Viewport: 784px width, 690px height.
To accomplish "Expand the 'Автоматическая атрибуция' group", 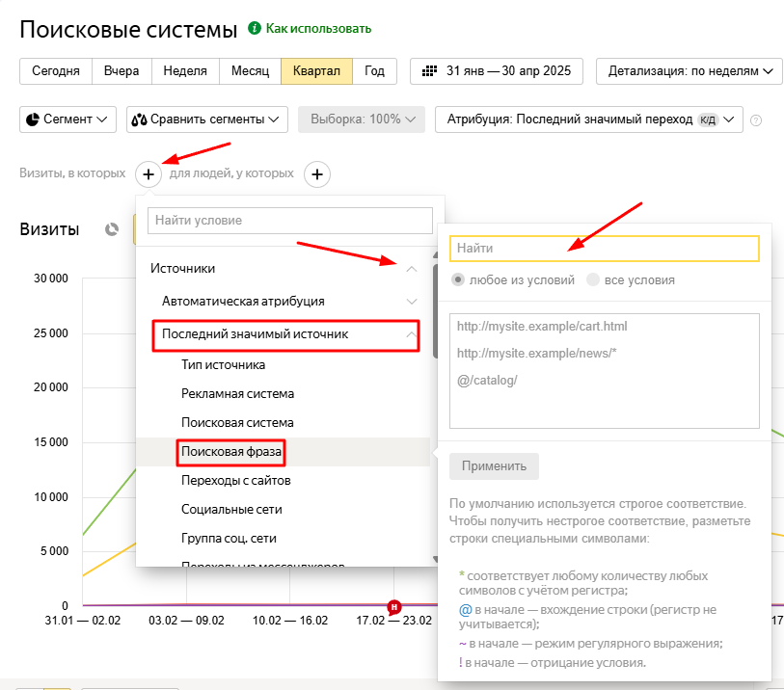I will (x=412, y=302).
